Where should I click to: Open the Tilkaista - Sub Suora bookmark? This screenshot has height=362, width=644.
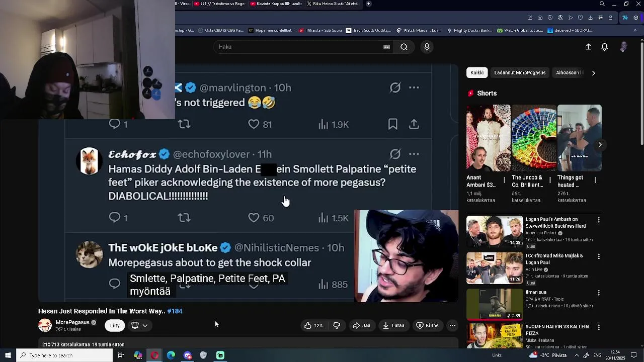(320, 30)
